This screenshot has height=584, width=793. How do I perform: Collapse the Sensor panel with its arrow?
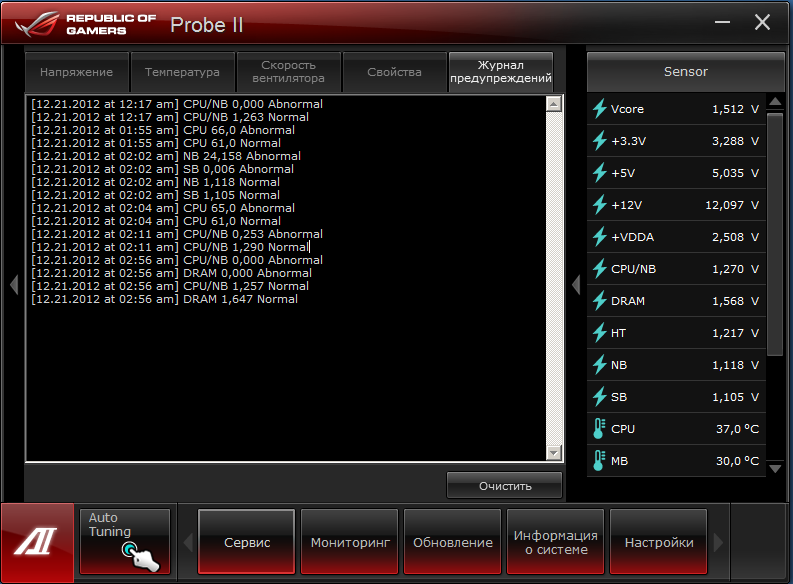[x=576, y=285]
